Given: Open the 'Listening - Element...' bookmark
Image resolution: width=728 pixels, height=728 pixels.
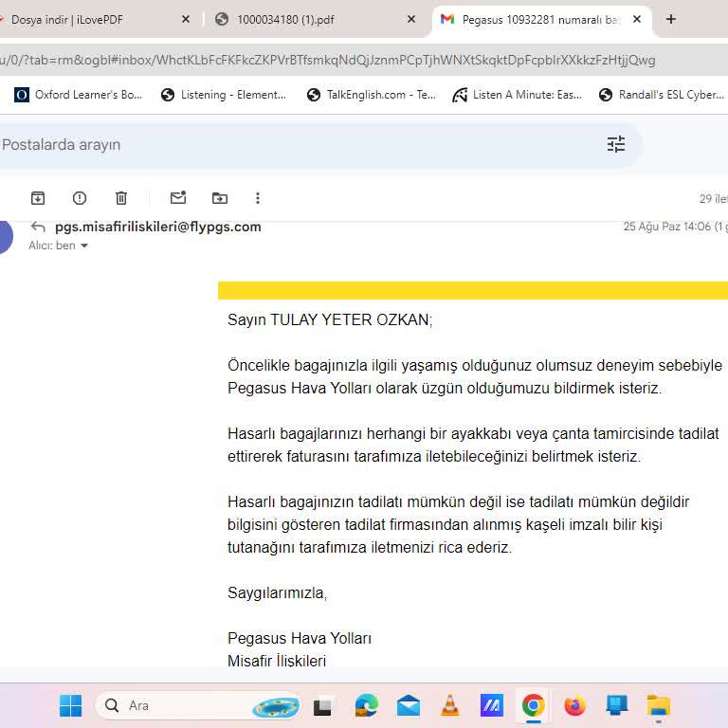Looking at the screenshot, I should [224, 95].
